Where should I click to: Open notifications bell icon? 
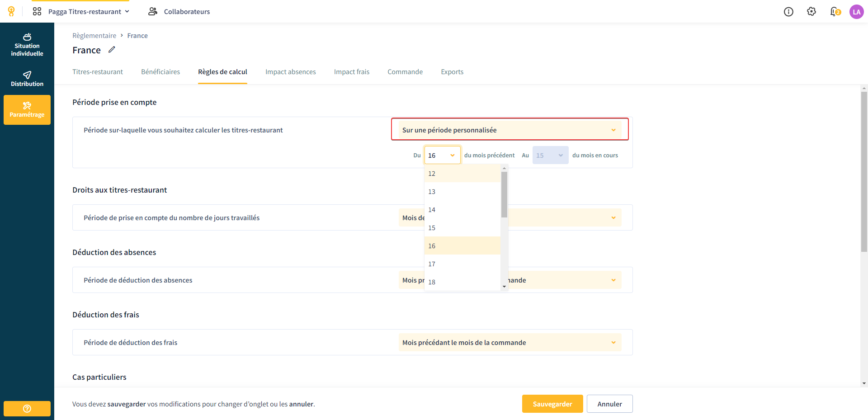click(x=835, y=11)
